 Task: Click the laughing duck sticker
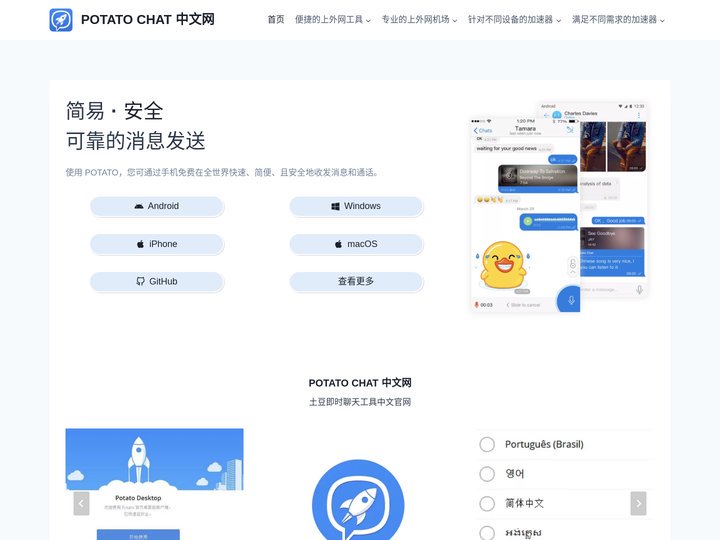pyautogui.click(x=502, y=265)
